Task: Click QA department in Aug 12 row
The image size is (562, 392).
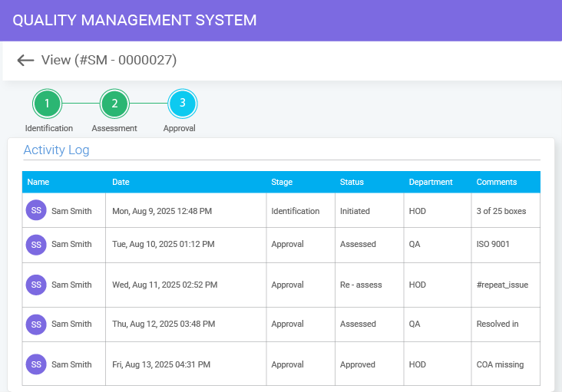Action: tap(415, 324)
